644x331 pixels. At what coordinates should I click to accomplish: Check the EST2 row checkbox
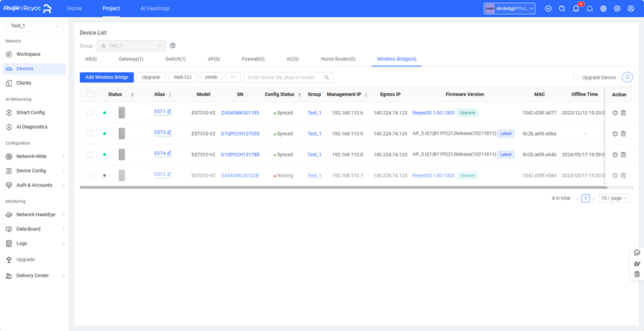[90, 175]
